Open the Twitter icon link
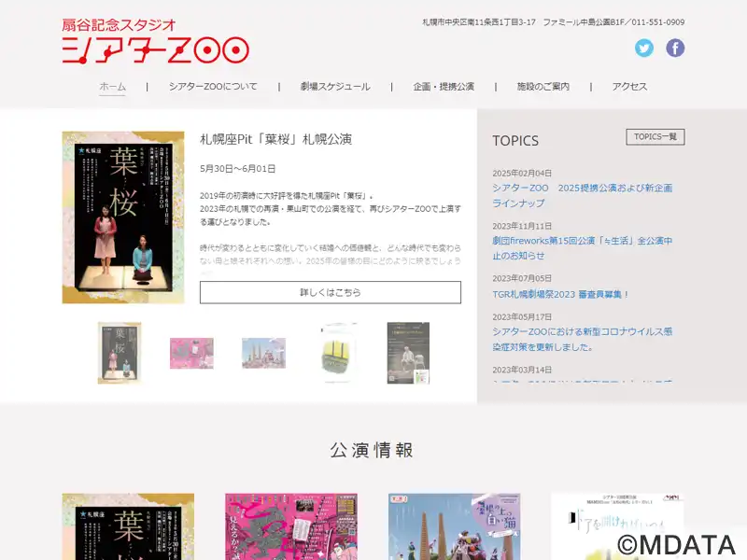The width and height of the screenshot is (747, 560). click(x=644, y=48)
